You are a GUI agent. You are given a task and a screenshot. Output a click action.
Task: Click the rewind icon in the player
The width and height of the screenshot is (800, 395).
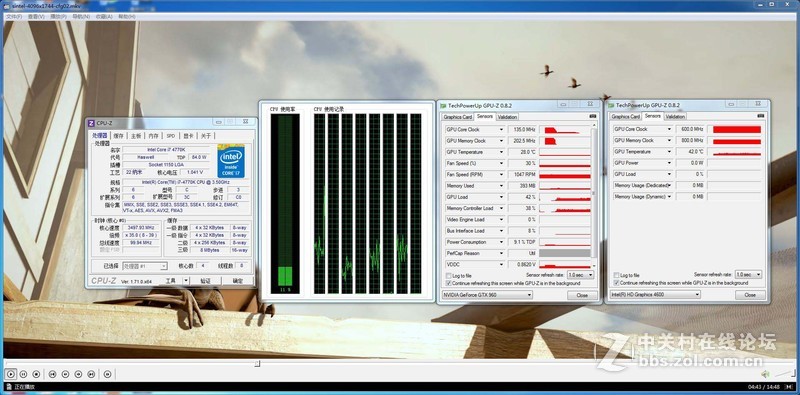point(65,374)
